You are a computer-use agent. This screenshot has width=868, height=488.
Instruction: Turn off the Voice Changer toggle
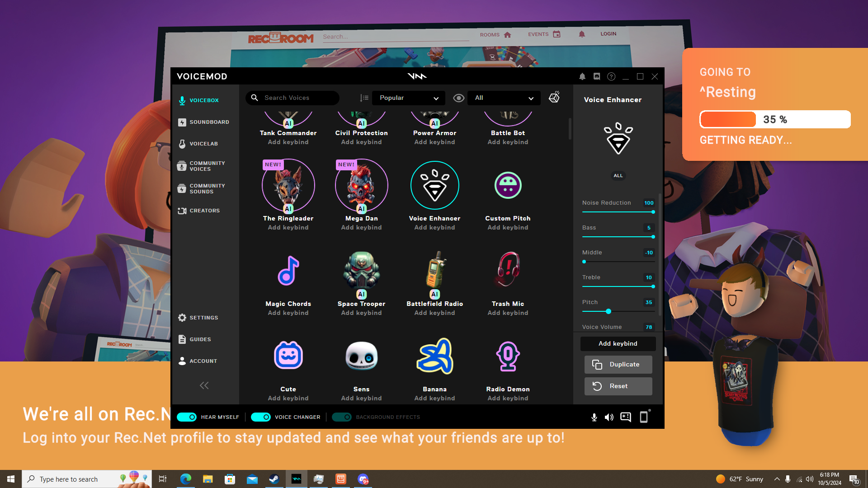click(260, 417)
